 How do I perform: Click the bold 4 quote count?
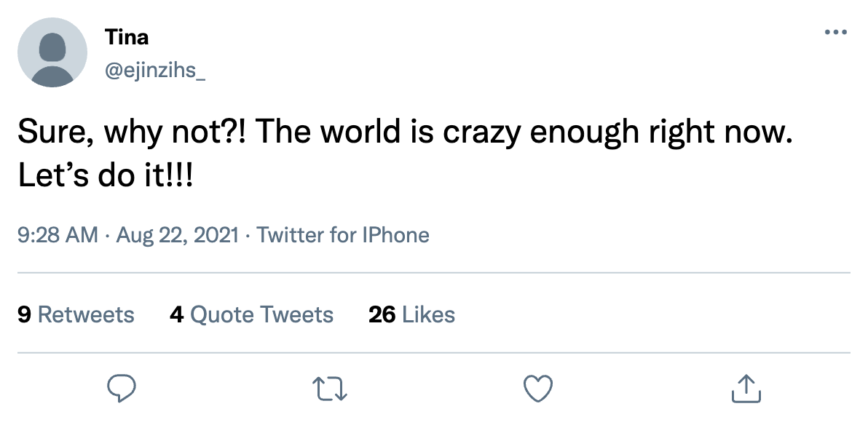pyautogui.click(x=176, y=314)
